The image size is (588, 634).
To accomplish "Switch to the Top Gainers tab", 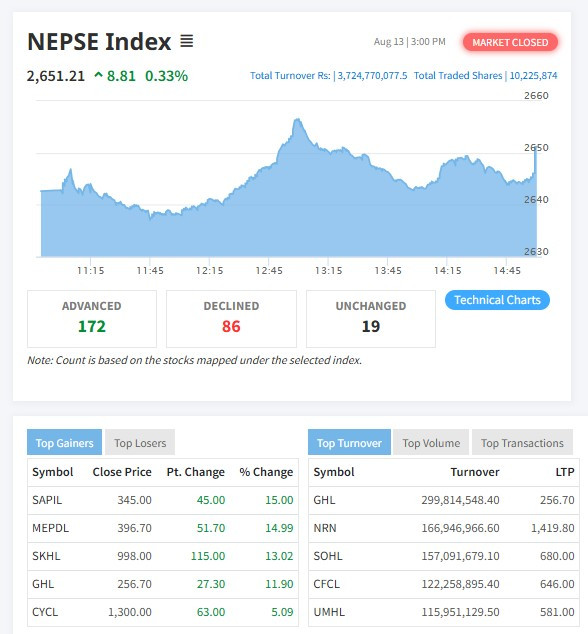I will click(x=64, y=443).
